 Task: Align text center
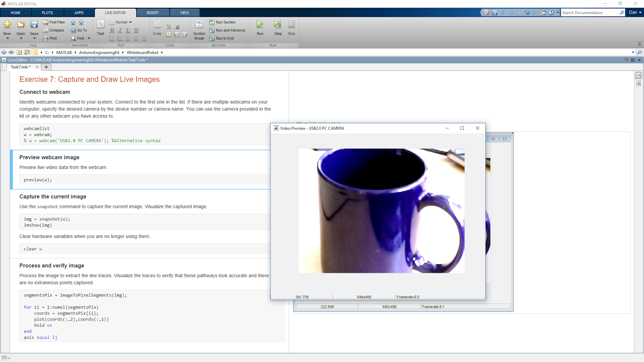pyautogui.click(x=136, y=38)
